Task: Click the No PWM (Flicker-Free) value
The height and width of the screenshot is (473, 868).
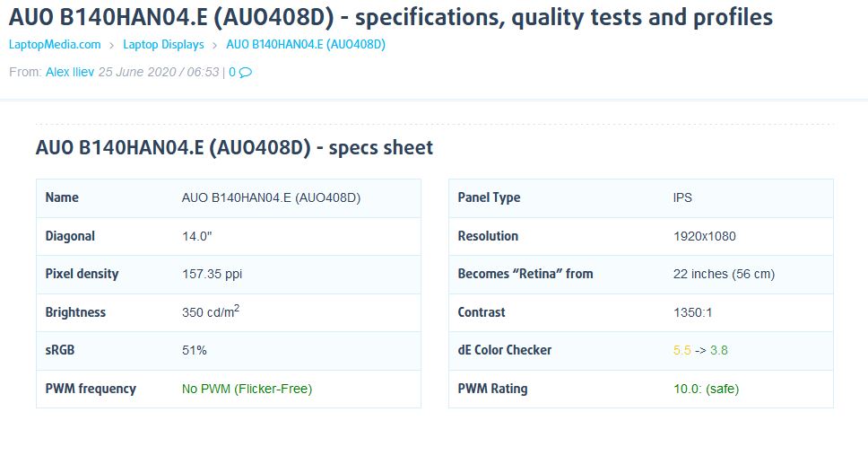Action: (x=247, y=389)
